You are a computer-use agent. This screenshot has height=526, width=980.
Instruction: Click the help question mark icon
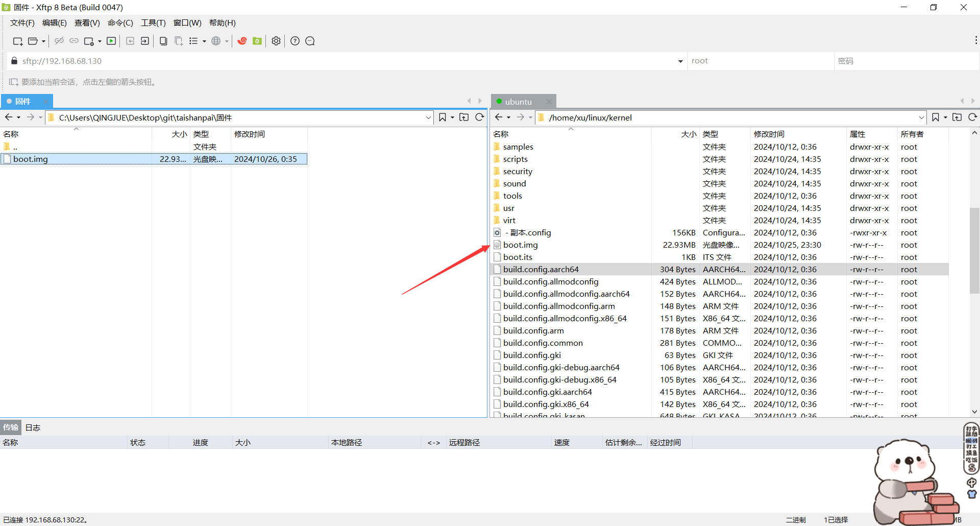click(295, 41)
